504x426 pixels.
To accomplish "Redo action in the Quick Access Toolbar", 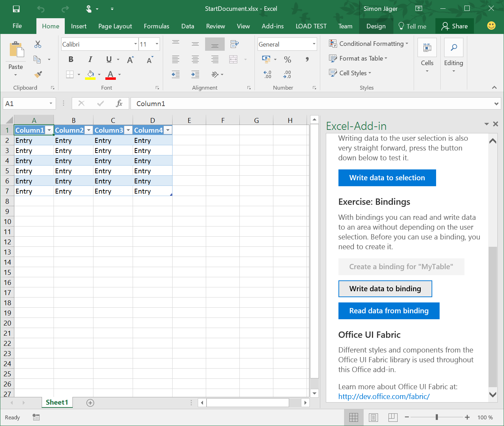I will (65, 9).
